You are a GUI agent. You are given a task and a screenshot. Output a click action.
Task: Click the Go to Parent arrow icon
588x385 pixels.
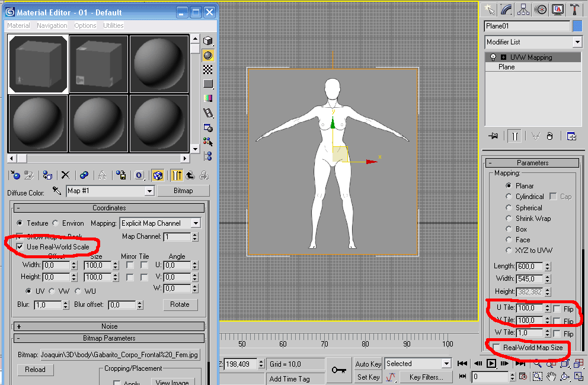[x=190, y=175]
